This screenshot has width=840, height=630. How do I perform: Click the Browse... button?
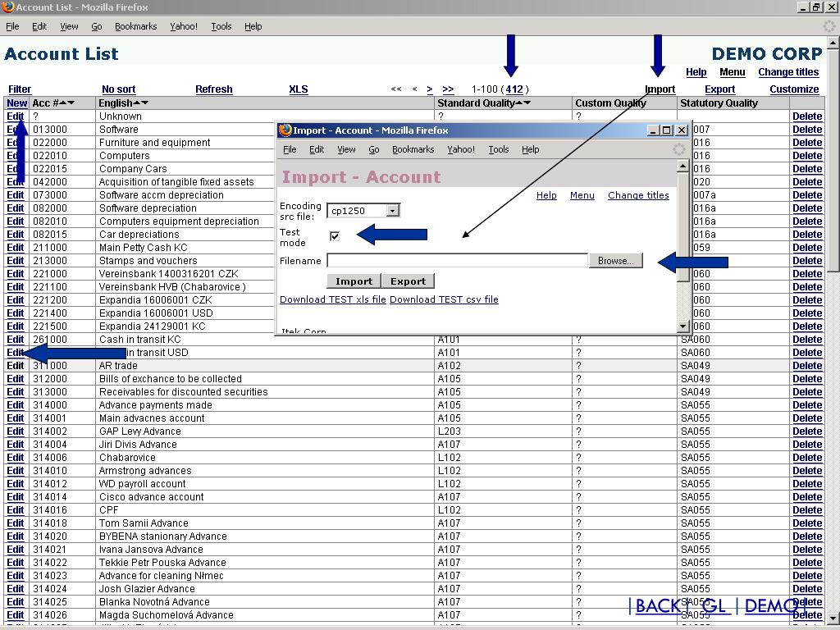tap(615, 261)
